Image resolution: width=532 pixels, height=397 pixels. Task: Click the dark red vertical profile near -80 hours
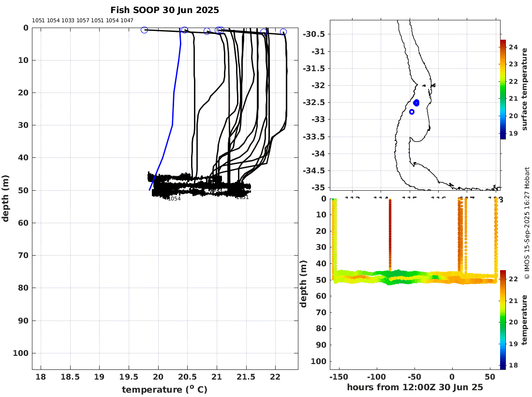click(x=390, y=234)
